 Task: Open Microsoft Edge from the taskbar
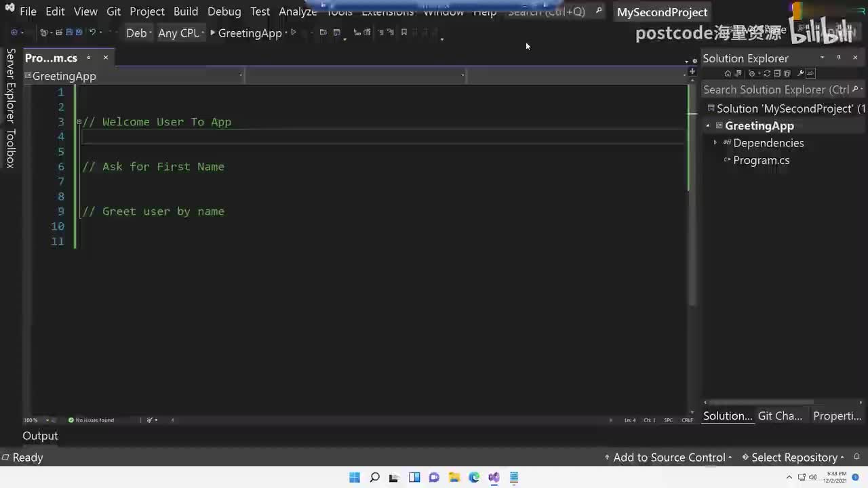click(x=474, y=477)
